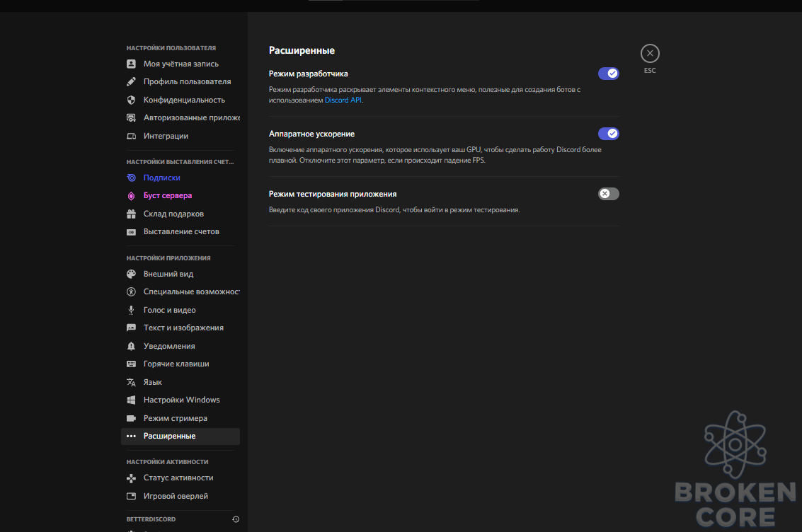This screenshot has width=802, height=532.
Task: Click the accessibility icon for Специальные возможности
Action: 131,291
